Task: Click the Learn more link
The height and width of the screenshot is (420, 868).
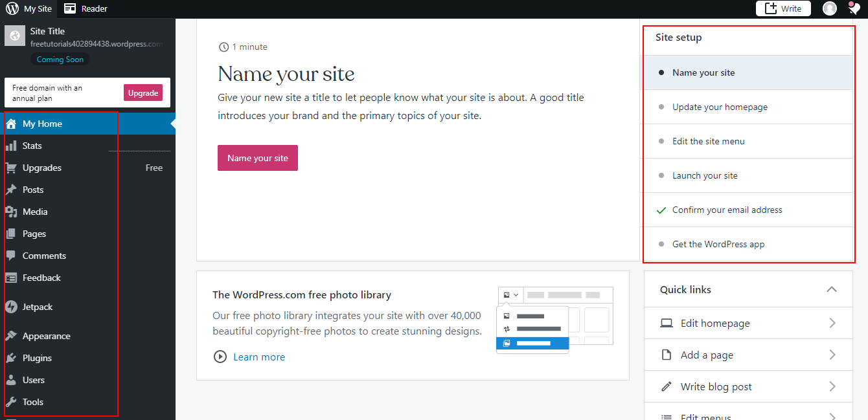Action: pos(259,357)
